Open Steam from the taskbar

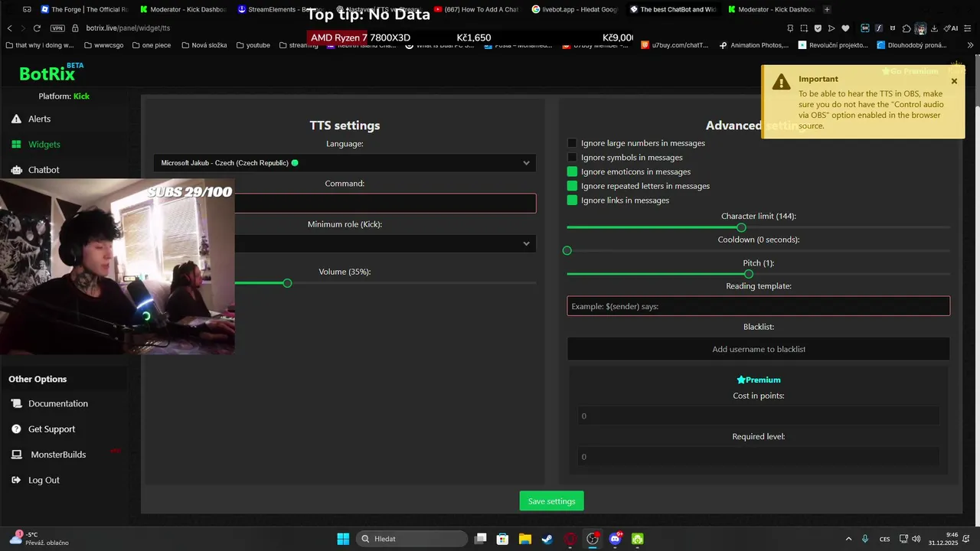[x=547, y=539]
